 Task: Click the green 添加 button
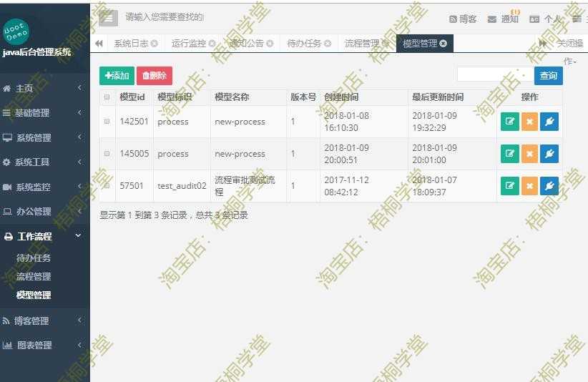117,76
